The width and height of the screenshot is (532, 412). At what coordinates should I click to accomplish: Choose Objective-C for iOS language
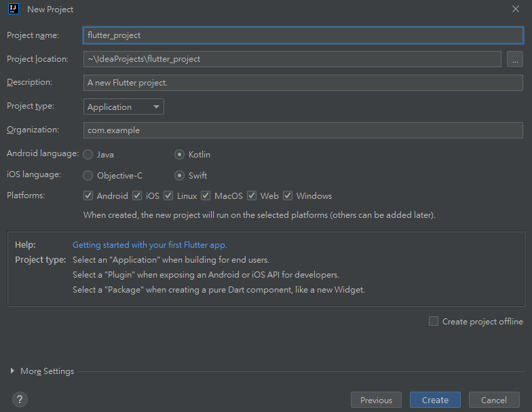[x=88, y=175]
